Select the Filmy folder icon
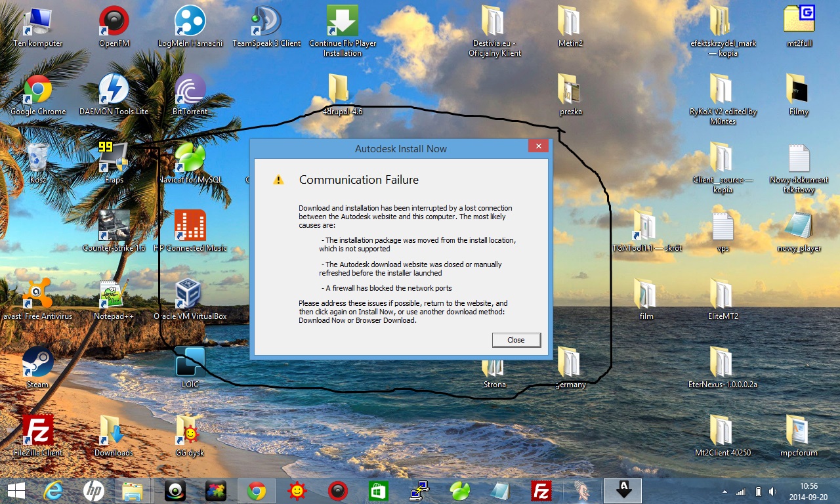Viewport: 840px width, 504px height. (x=799, y=96)
